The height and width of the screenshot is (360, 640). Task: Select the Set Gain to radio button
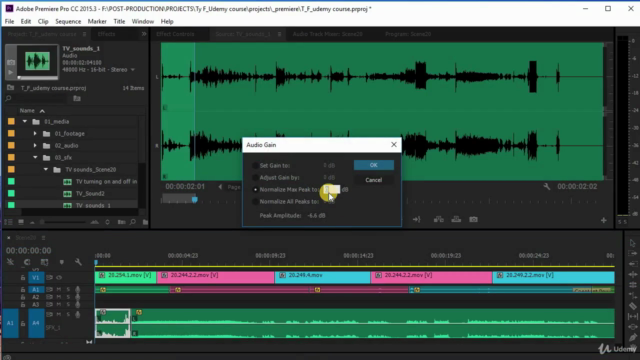(255, 165)
